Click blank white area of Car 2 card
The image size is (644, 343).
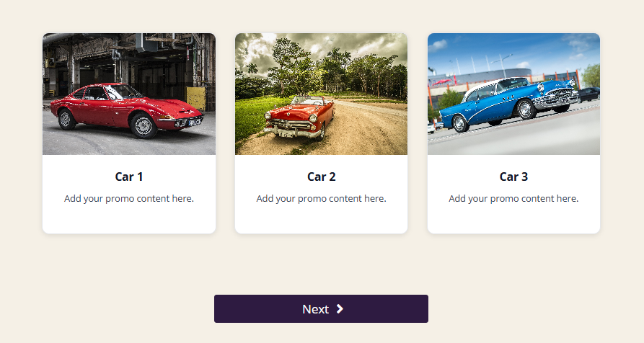(321, 220)
